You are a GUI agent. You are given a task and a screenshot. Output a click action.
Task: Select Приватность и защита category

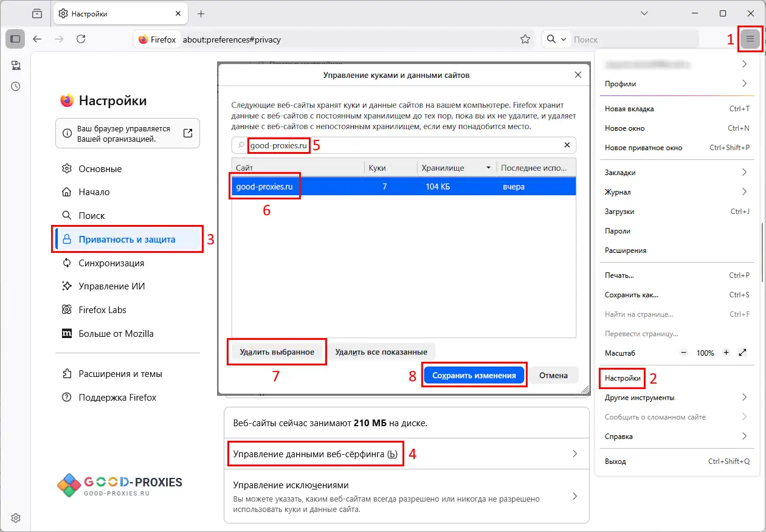pyautogui.click(x=128, y=240)
